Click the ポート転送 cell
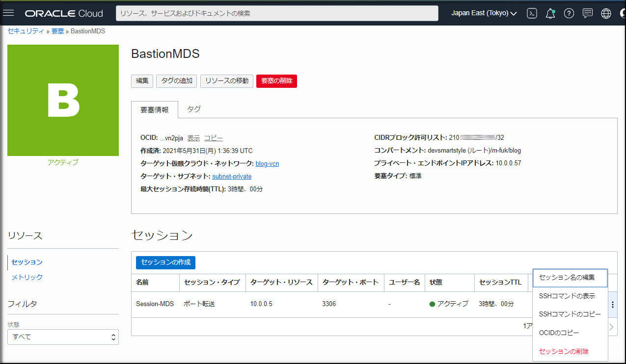The image size is (626, 364). click(x=199, y=304)
